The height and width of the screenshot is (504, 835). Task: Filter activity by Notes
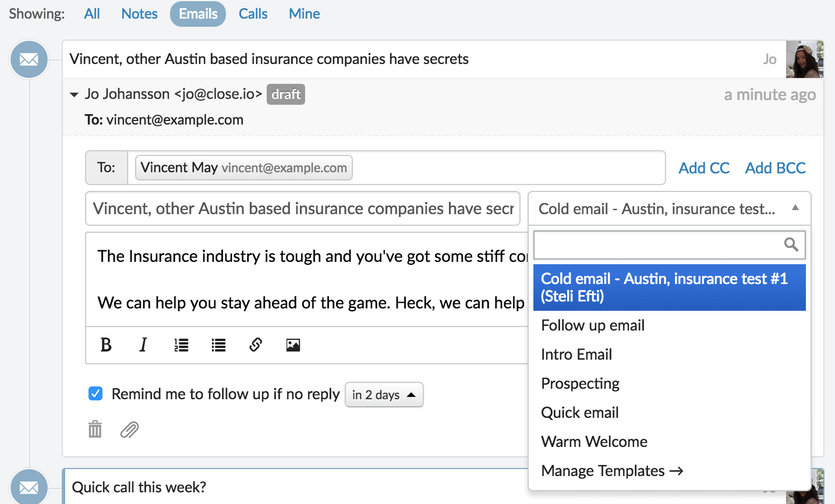(x=140, y=14)
